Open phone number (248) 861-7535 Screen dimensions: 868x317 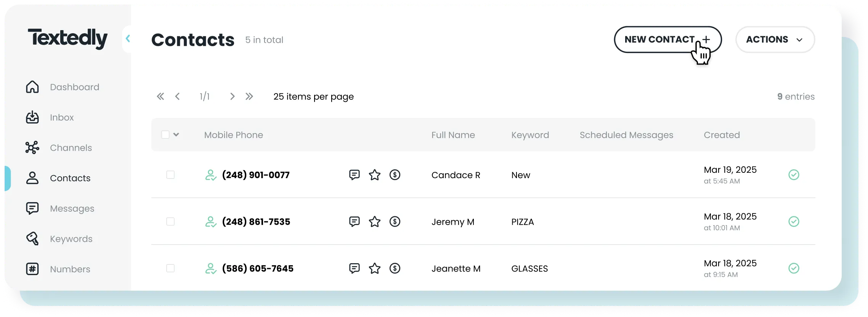[x=256, y=222]
